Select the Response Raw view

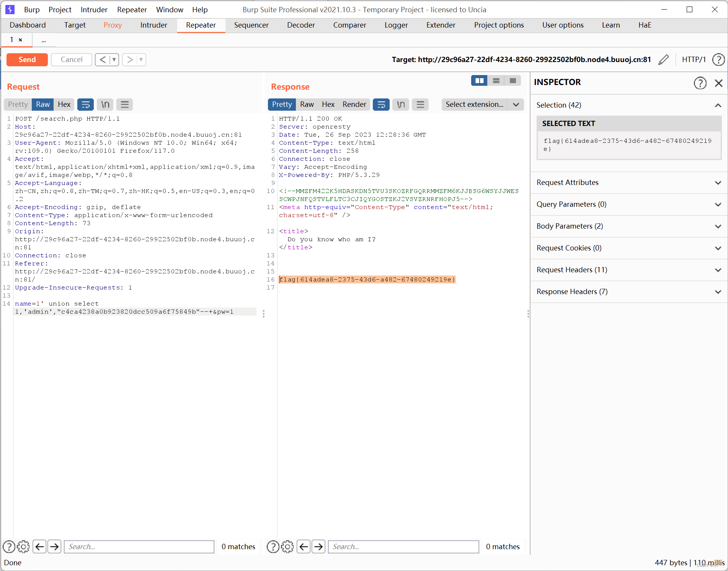(x=307, y=105)
